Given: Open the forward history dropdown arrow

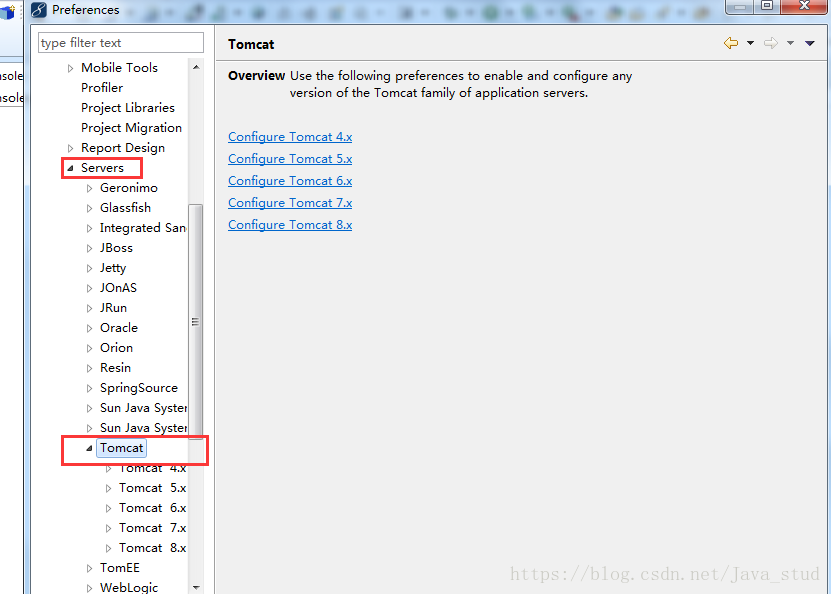Looking at the screenshot, I should click(790, 43).
